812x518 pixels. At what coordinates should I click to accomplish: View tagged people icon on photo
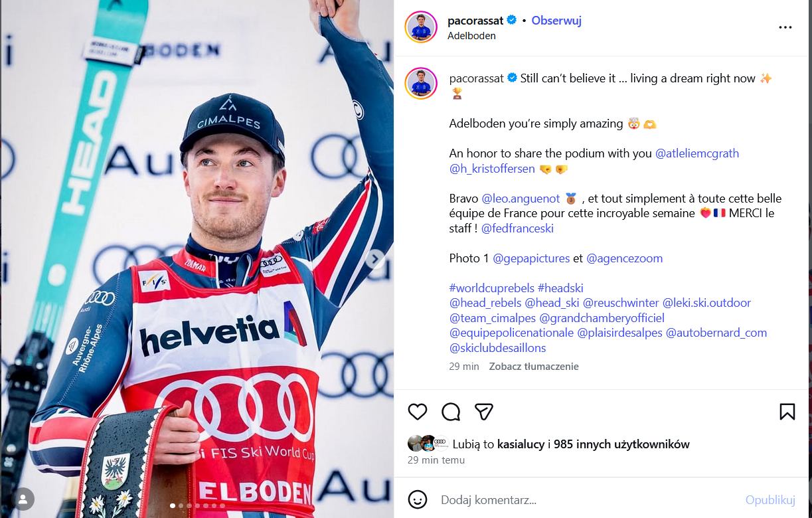23,498
